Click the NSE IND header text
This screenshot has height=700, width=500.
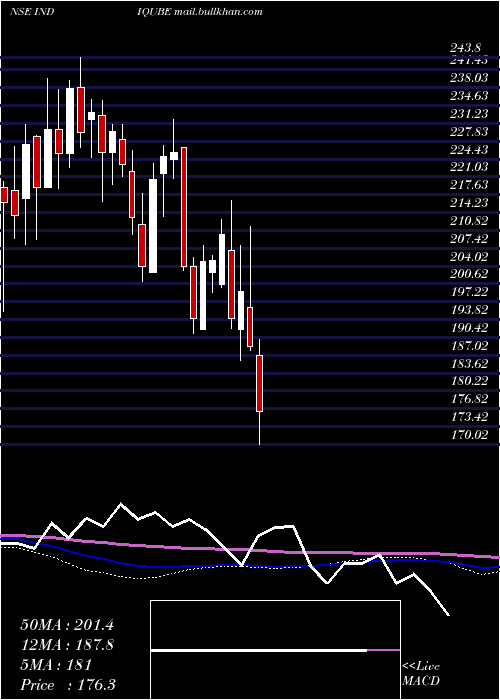(x=32, y=12)
